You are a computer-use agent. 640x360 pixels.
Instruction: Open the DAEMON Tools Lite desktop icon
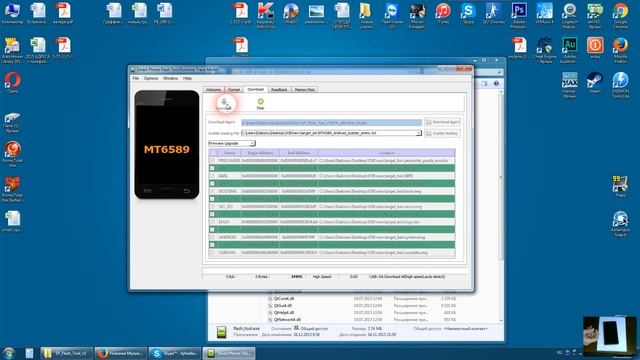620,84
